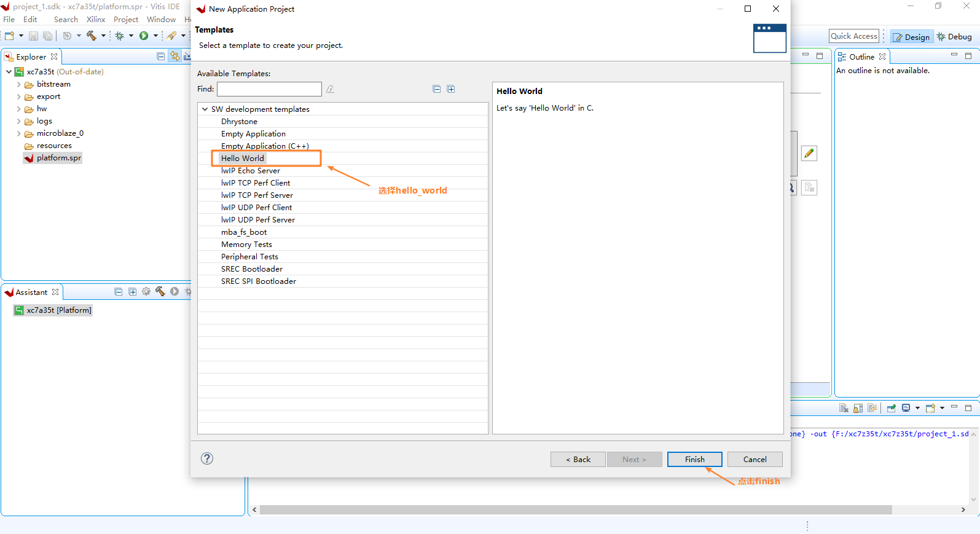This screenshot has height=534, width=980.
Task: Open the Build hammer dropdown arrow
Action: pos(103,36)
